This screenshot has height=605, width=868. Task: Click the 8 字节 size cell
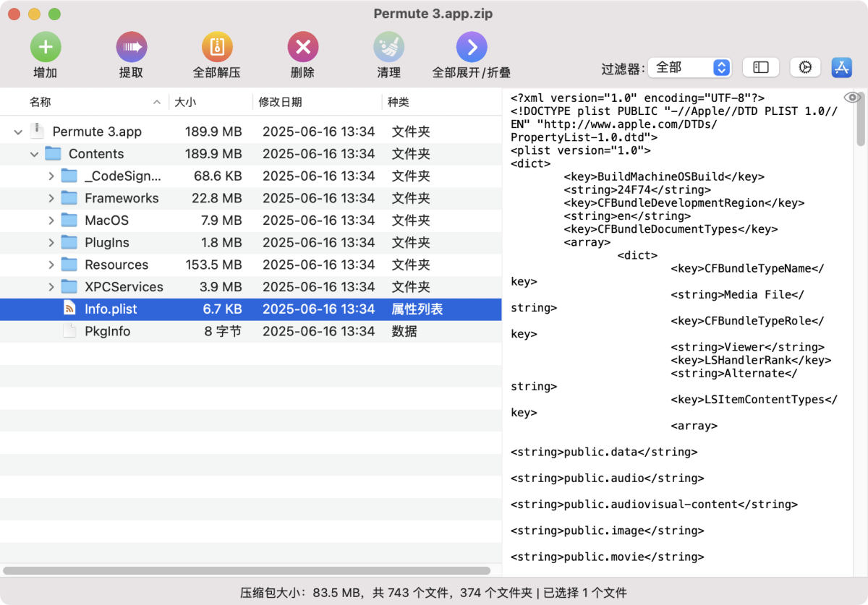[223, 331]
